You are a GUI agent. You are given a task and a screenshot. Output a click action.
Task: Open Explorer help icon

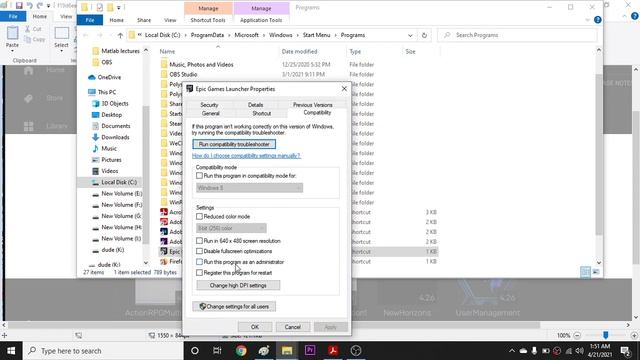598,20
